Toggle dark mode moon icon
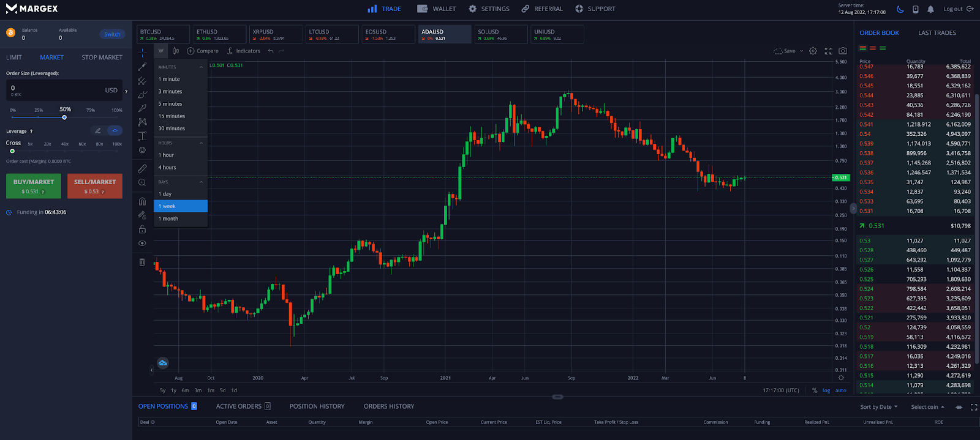This screenshot has width=980, height=440. [900, 9]
